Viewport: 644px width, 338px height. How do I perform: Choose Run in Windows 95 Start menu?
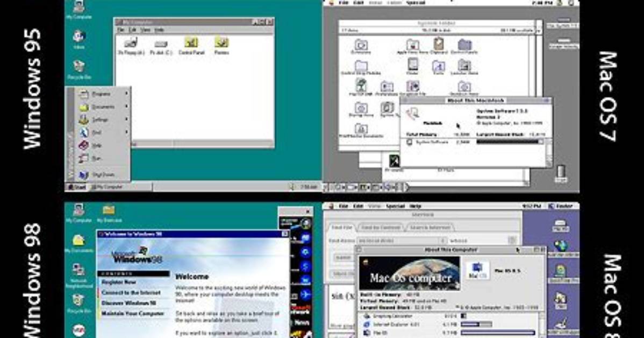[103, 158]
